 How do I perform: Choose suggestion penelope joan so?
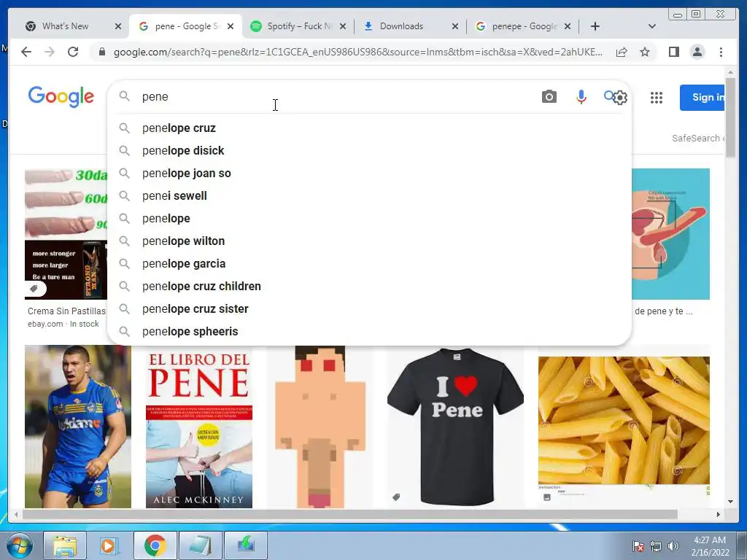click(369, 174)
